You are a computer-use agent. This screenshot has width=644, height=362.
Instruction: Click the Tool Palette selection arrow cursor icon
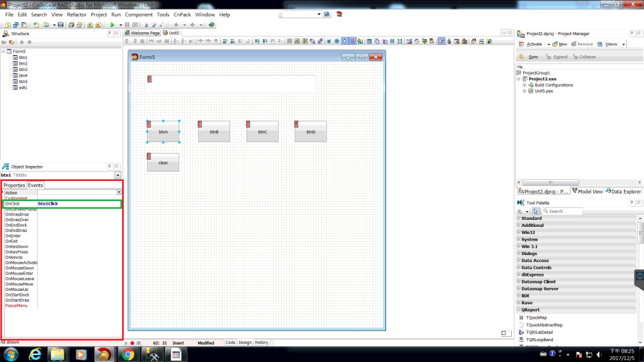pyautogui.click(x=536, y=211)
